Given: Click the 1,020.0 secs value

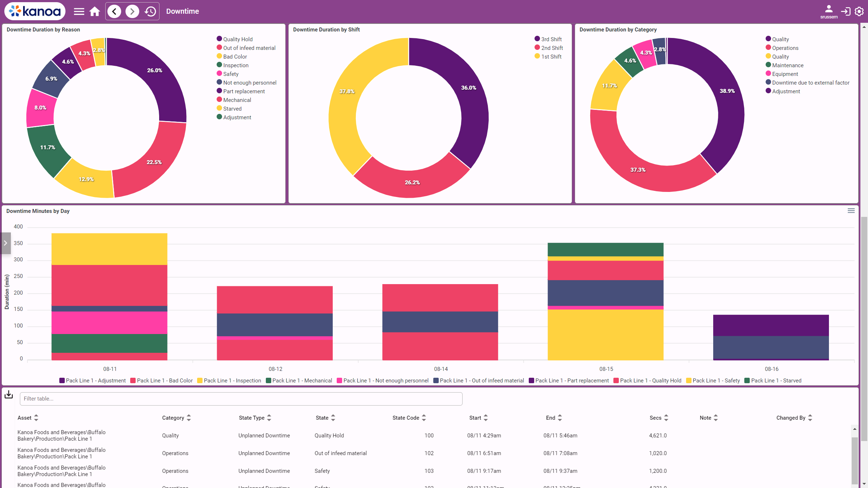Looking at the screenshot, I should pos(658,453).
